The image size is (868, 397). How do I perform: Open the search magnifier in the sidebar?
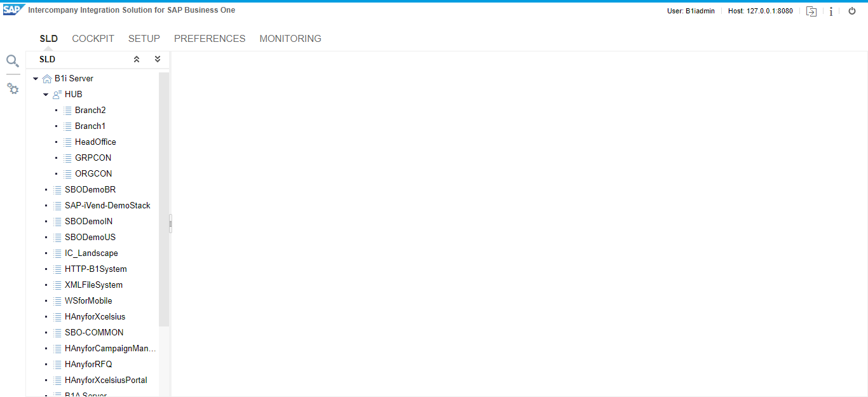coord(13,61)
